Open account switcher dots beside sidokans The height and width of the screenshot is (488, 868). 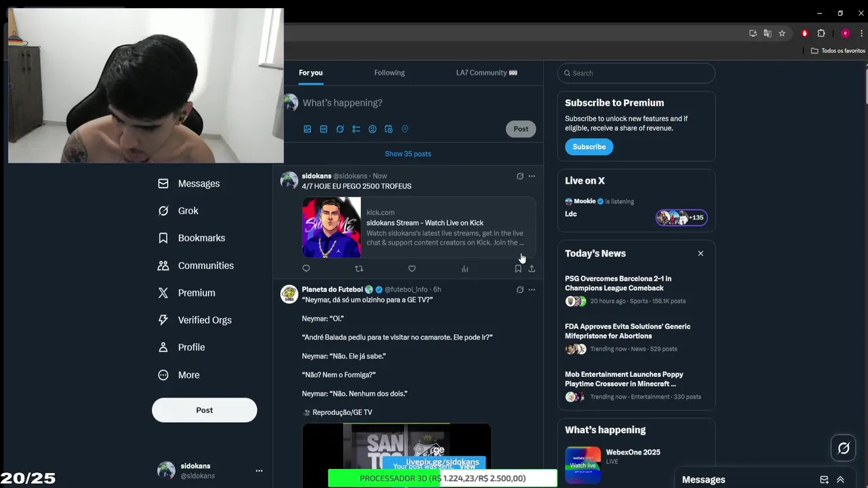259,470
